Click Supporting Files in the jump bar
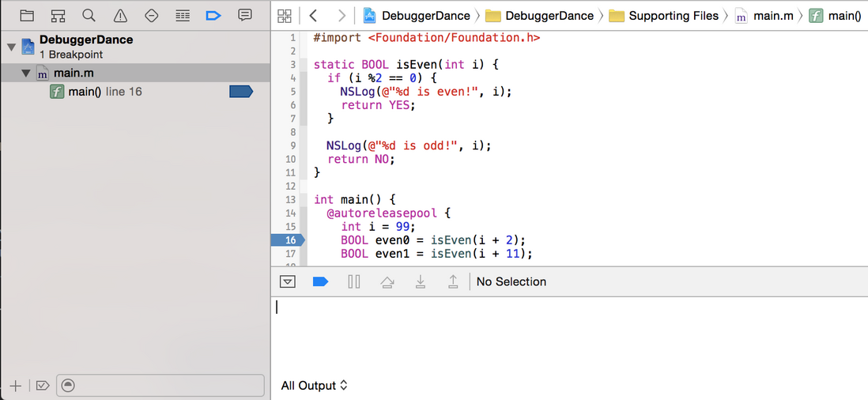This screenshot has height=400, width=868. (x=663, y=16)
